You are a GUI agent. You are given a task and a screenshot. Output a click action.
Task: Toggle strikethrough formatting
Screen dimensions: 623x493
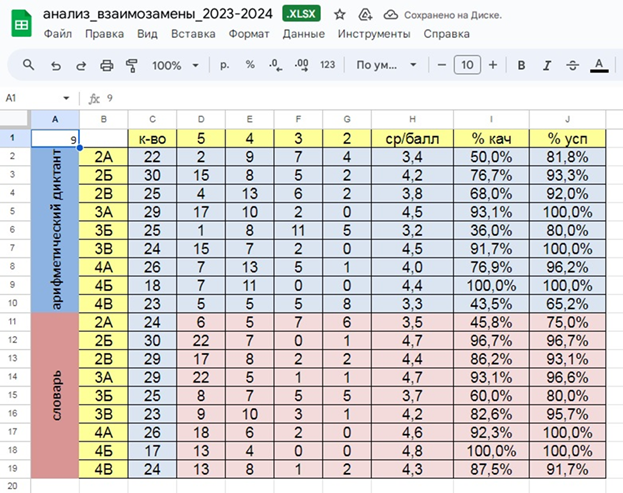(x=572, y=65)
